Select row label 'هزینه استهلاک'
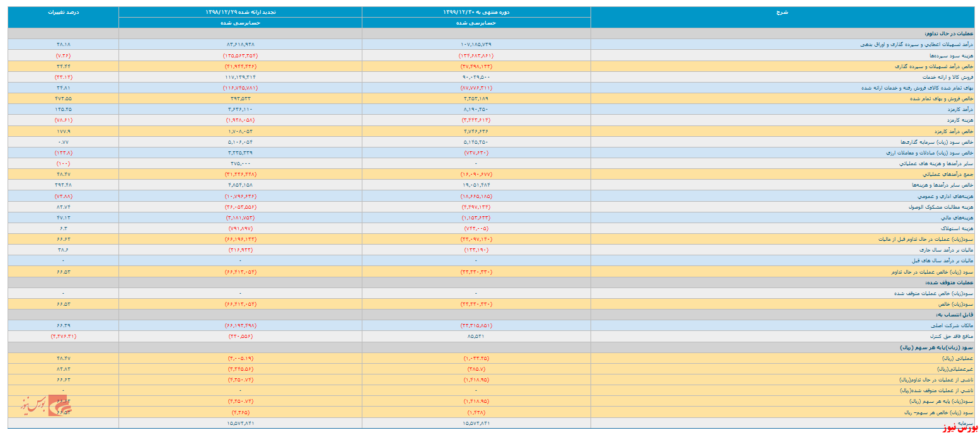980x435 pixels. click(x=957, y=228)
